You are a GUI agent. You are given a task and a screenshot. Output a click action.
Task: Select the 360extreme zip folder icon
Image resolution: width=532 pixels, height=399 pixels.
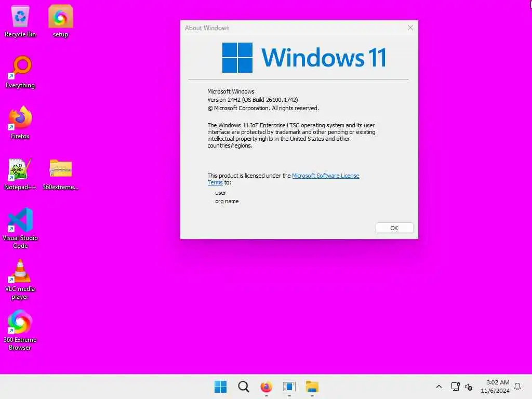(60, 174)
